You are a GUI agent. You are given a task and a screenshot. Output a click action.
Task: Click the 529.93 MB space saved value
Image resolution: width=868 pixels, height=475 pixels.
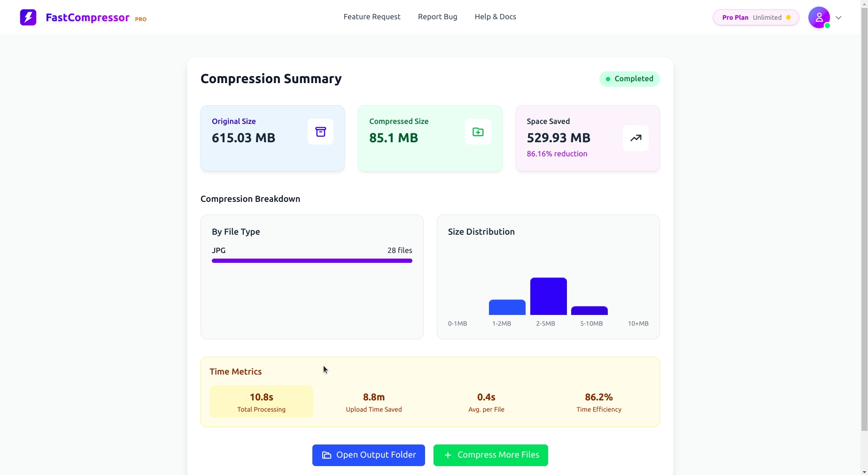click(558, 138)
